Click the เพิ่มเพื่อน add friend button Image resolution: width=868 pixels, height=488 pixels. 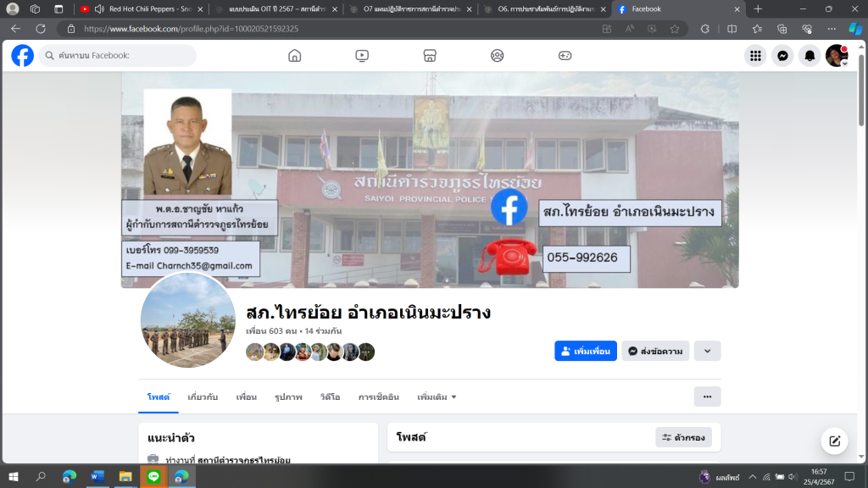coord(586,351)
